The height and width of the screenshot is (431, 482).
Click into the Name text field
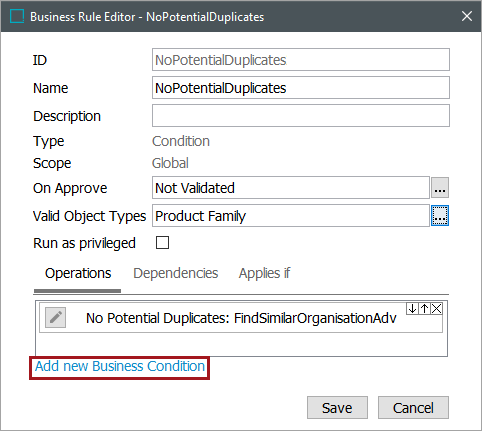(301, 88)
